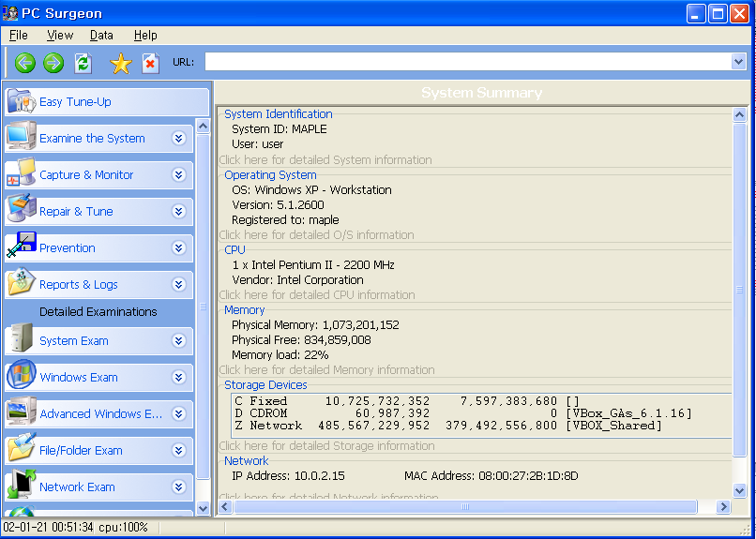Open the Data menu
Screen dimensions: 756x539
point(101,36)
